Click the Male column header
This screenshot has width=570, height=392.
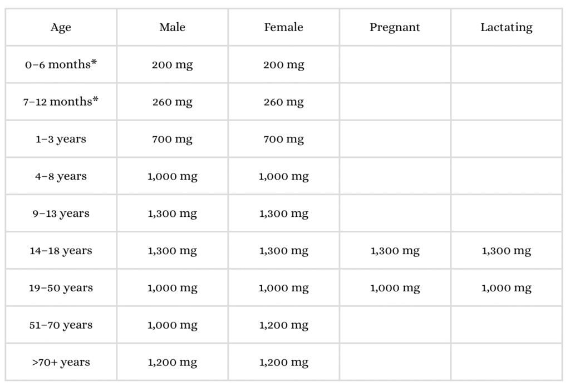point(172,27)
